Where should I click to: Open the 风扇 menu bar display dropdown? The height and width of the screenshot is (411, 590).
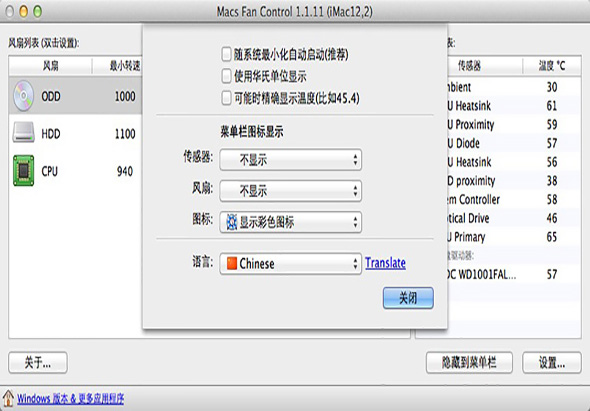point(290,191)
